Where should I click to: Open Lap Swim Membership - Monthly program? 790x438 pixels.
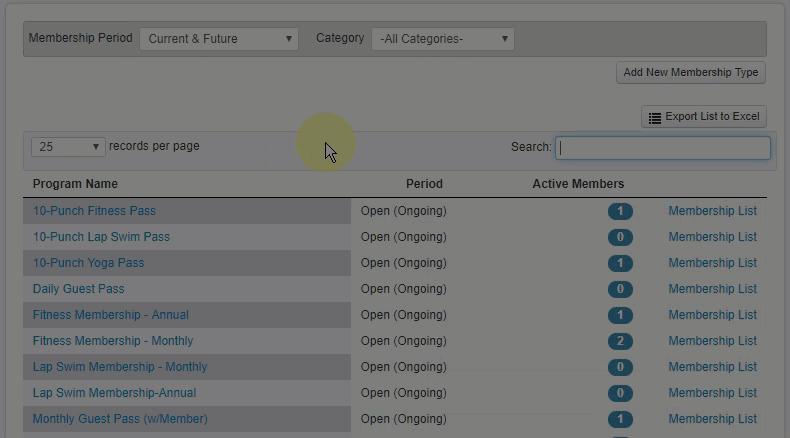[x=120, y=367]
